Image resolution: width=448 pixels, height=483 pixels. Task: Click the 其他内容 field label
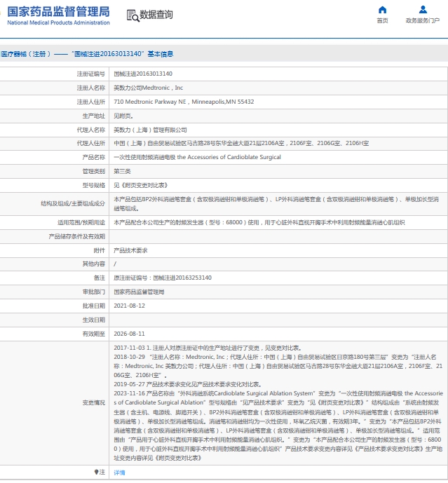tap(94, 264)
